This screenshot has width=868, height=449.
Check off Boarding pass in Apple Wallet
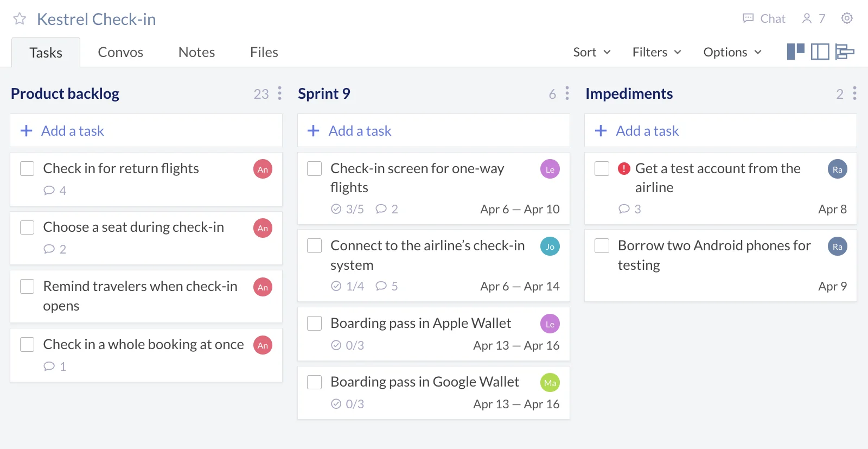point(315,323)
